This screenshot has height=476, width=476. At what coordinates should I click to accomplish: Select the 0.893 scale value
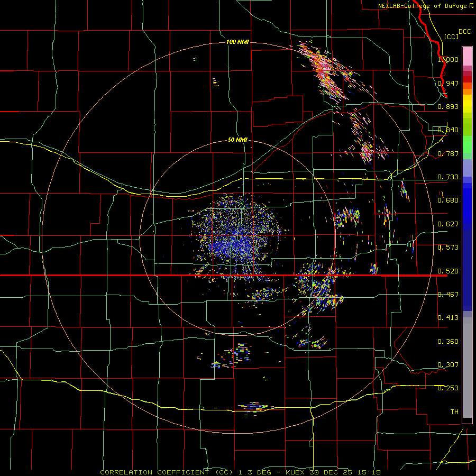(448, 106)
